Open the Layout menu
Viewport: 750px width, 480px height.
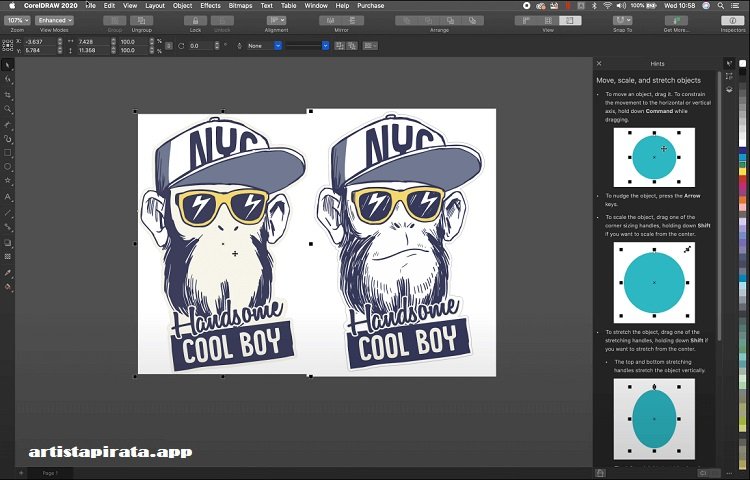(154, 6)
